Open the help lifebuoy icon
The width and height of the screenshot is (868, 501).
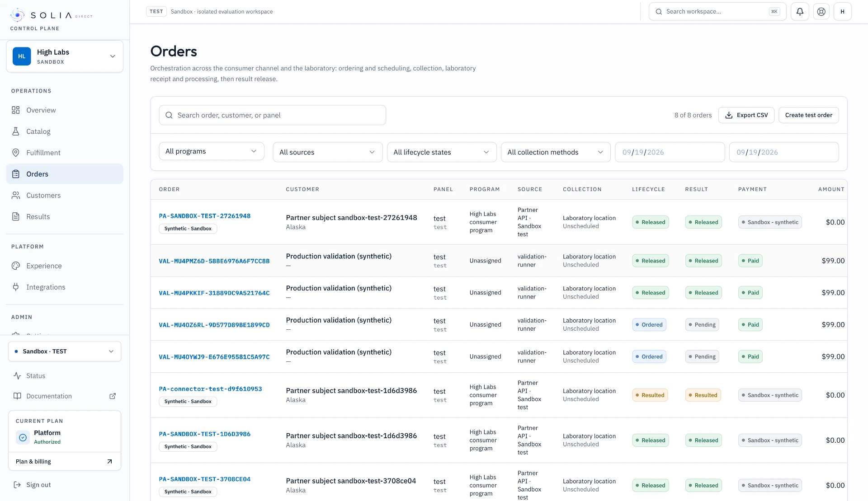point(821,12)
